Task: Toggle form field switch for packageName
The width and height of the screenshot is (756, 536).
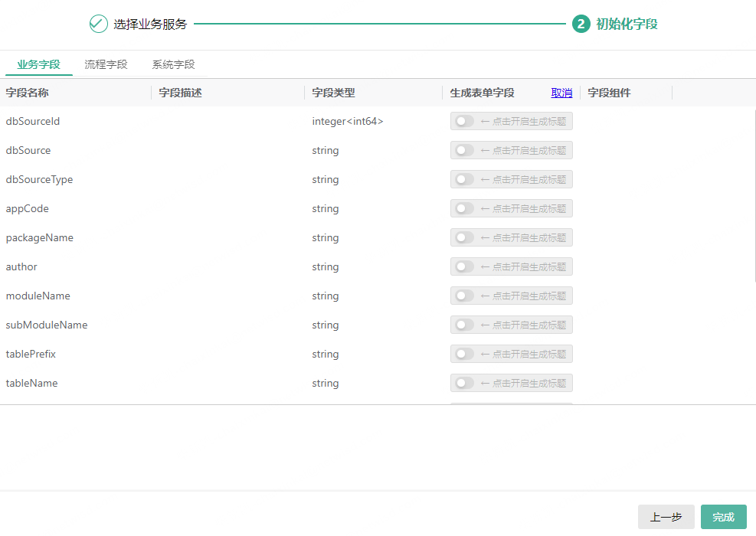Action: tap(465, 237)
